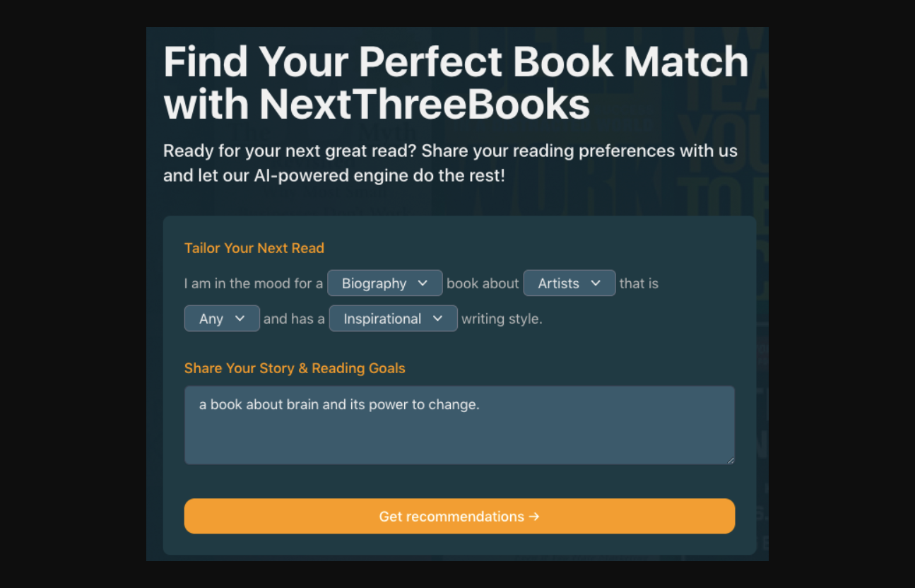915x588 pixels.
Task: Focus the reading goals text area
Action: click(x=459, y=431)
